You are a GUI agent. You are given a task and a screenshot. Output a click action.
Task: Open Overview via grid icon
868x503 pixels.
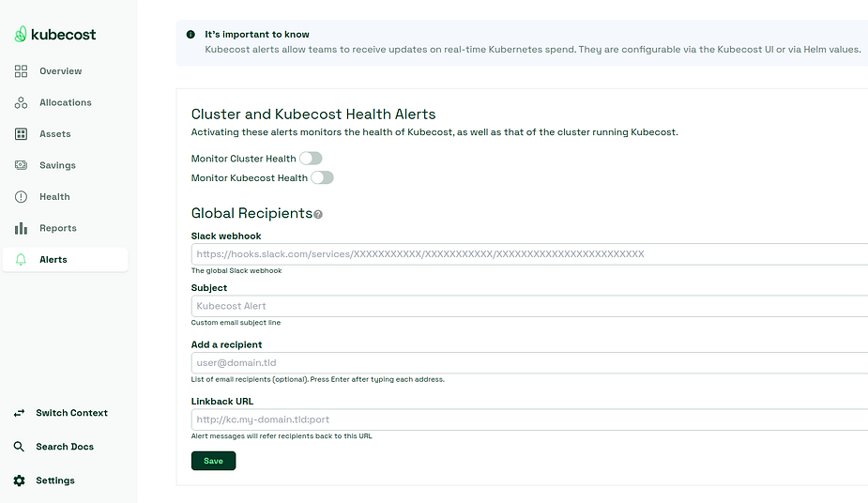pyautogui.click(x=21, y=70)
